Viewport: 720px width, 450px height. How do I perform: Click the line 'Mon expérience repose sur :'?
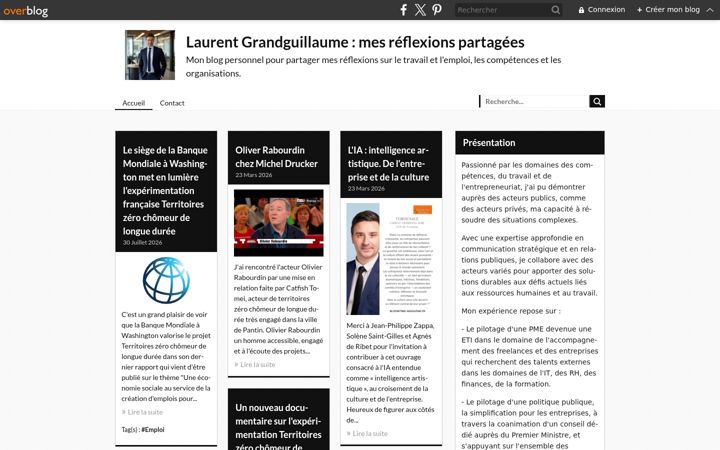point(511,311)
